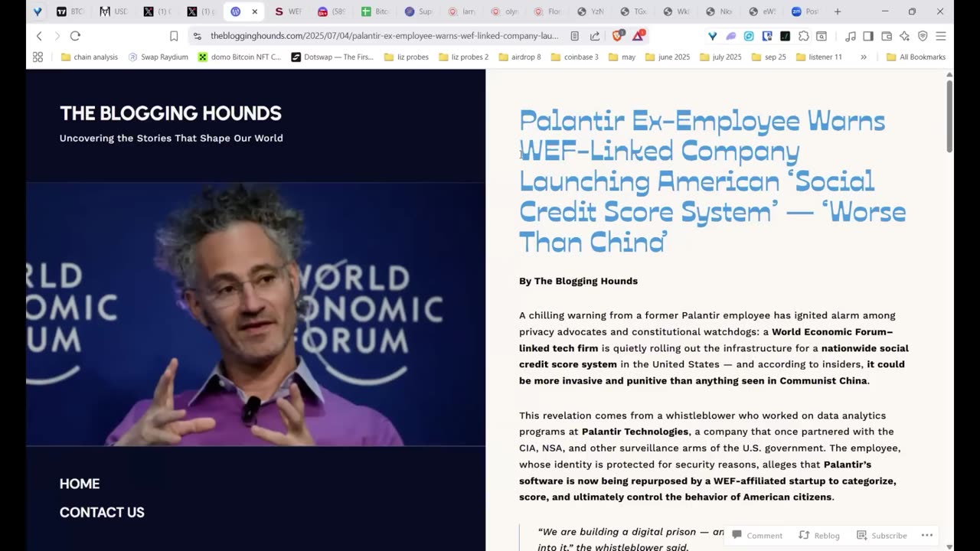The image size is (980, 551).
Task: Open the VPN shield icon
Action: click(923, 36)
